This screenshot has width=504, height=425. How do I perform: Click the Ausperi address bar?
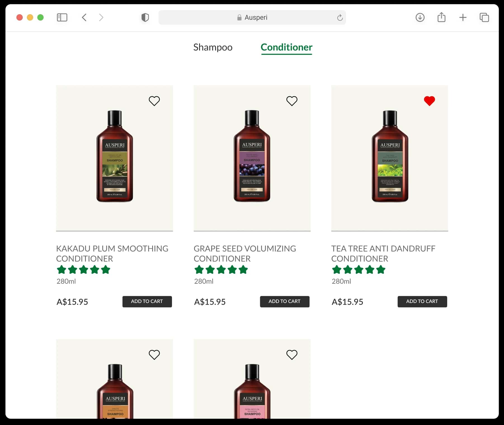252,17
